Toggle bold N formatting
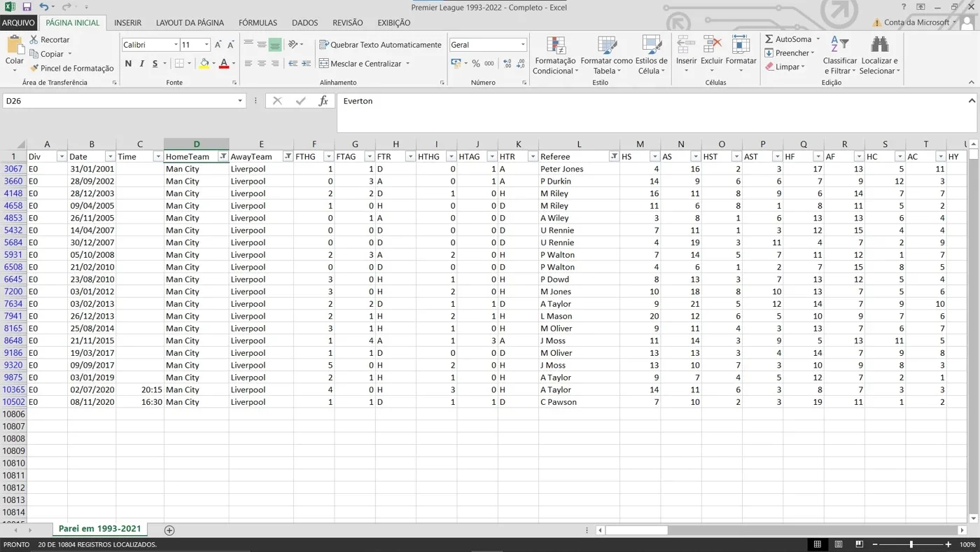 click(x=128, y=64)
